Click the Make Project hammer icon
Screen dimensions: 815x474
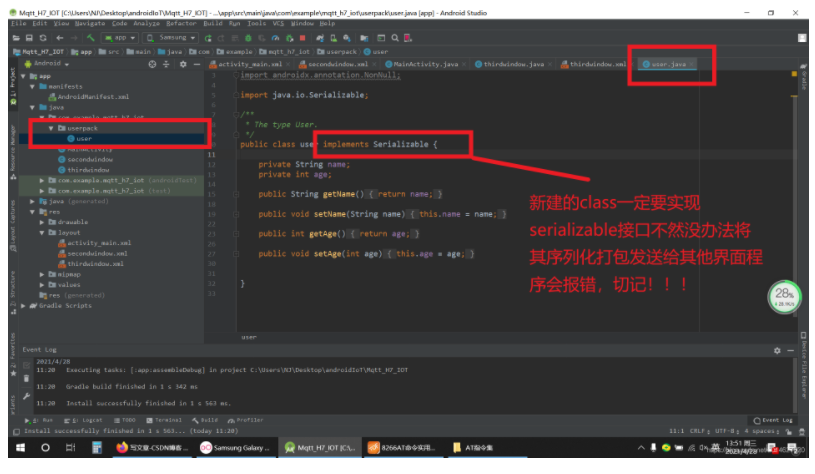pyautogui.click(x=90, y=38)
